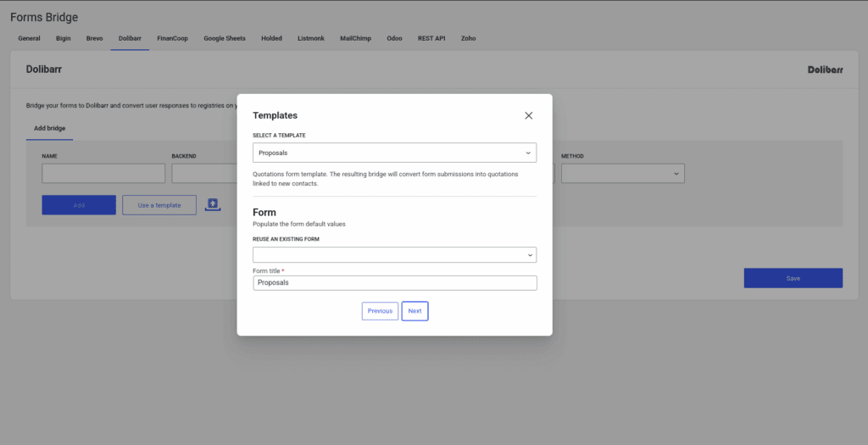Click the Templates dialog title
This screenshot has width=868, height=445.
[x=275, y=115]
